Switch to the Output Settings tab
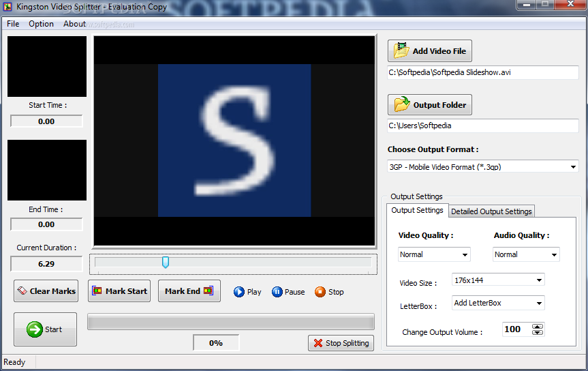This screenshot has height=371, width=588. click(417, 210)
